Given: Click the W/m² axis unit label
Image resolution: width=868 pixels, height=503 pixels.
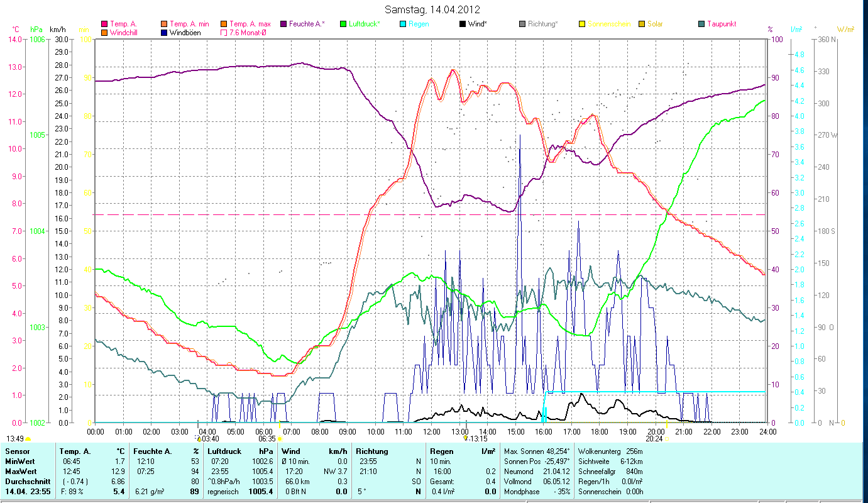Looking at the screenshot, I should (845, 30).
